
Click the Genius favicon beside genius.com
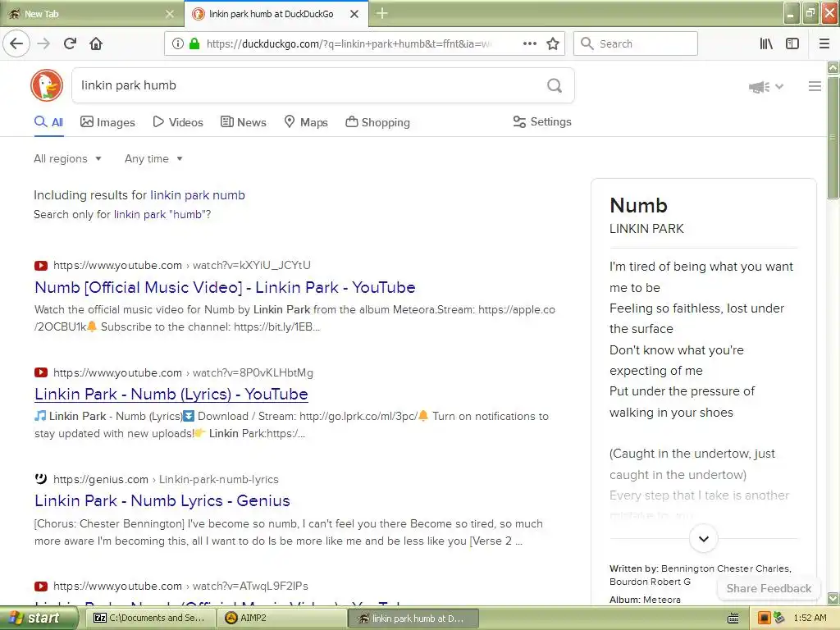pyautogui.click(x=41, y=478)
